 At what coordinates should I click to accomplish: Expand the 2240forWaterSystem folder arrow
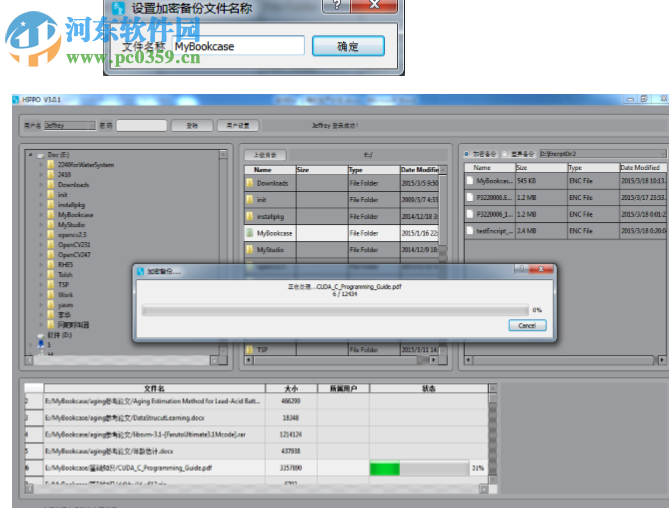tap(41, 165)
